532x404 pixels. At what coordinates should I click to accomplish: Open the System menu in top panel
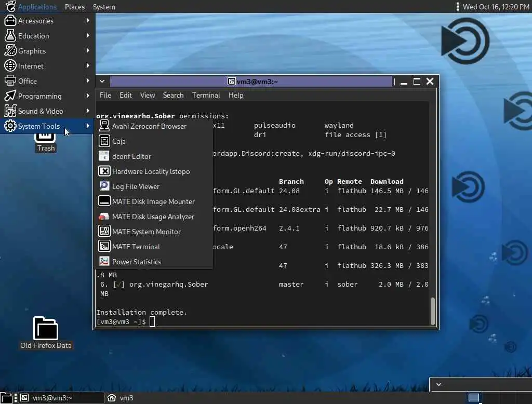(104, 7)
